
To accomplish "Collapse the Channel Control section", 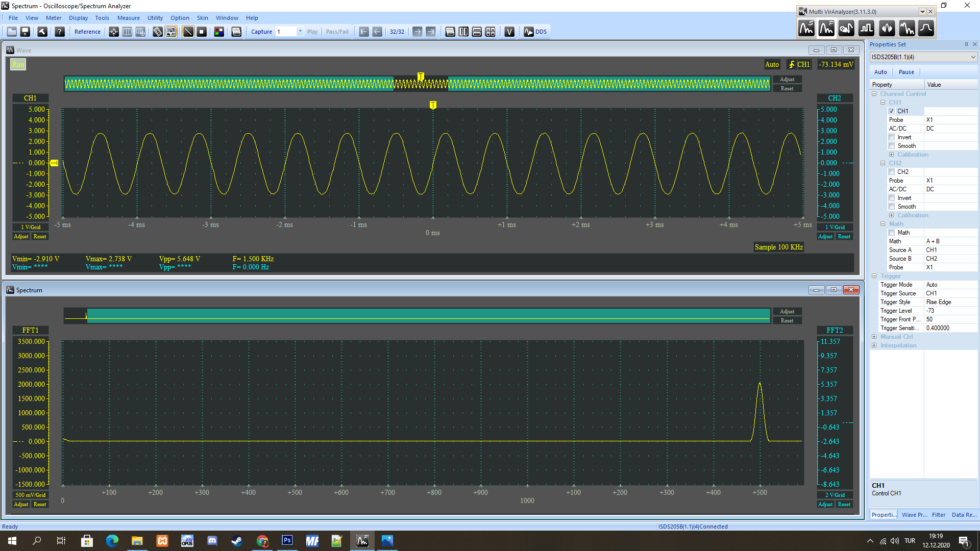I will coord(874,94).
